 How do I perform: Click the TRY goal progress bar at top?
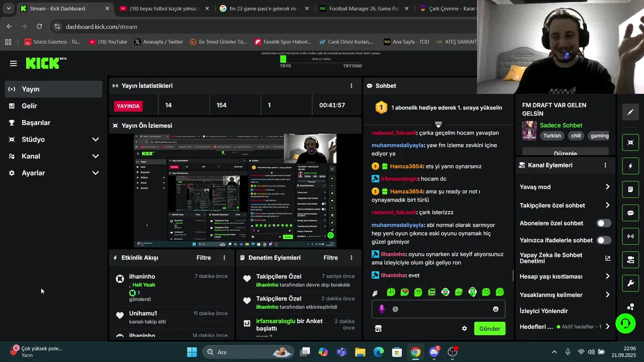coord(320,59)
